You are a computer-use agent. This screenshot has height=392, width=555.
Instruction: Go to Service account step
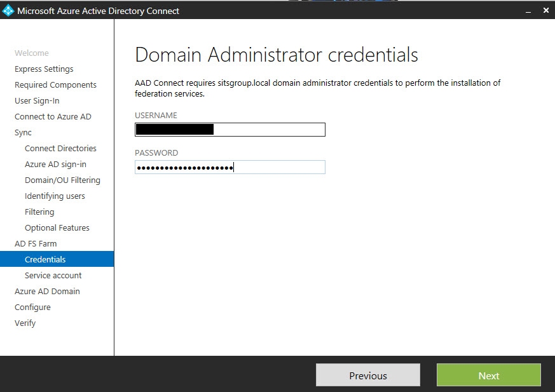53,276
